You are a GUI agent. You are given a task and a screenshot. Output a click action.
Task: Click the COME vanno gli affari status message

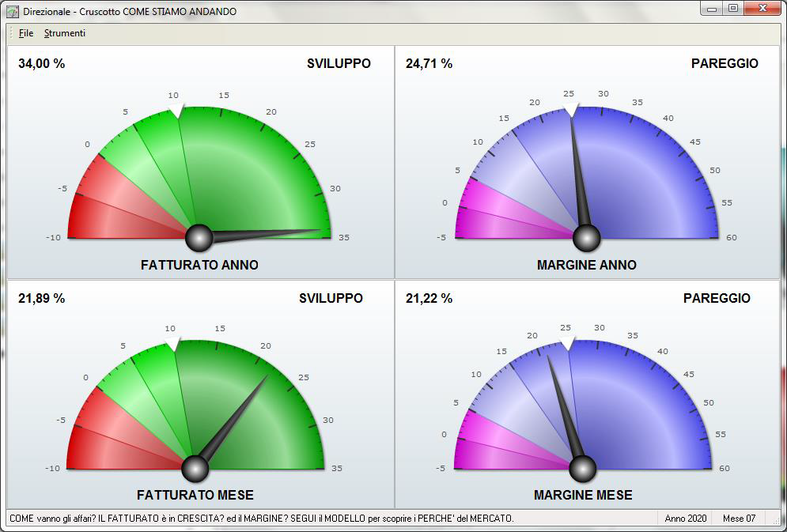pyautogui.click(x=262, y=518)
